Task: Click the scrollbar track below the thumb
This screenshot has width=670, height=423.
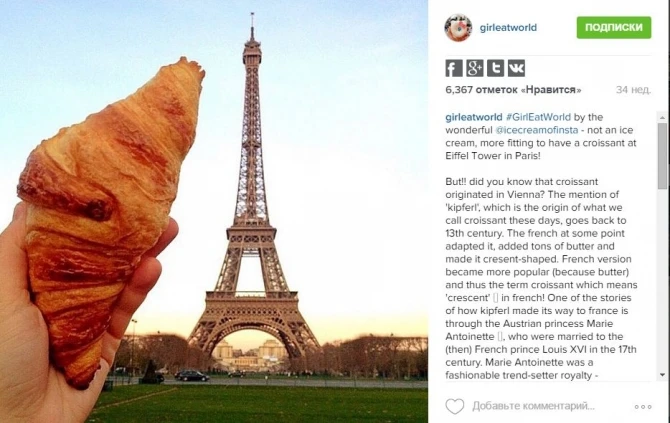Action: click(x=662, y=279)
